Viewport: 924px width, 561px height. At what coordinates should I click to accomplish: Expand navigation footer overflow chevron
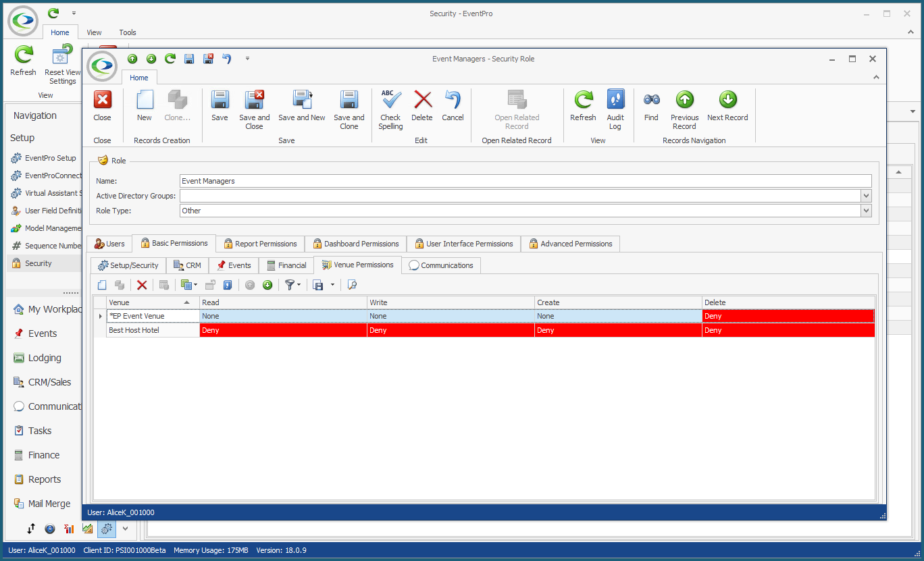click(125, 529)
